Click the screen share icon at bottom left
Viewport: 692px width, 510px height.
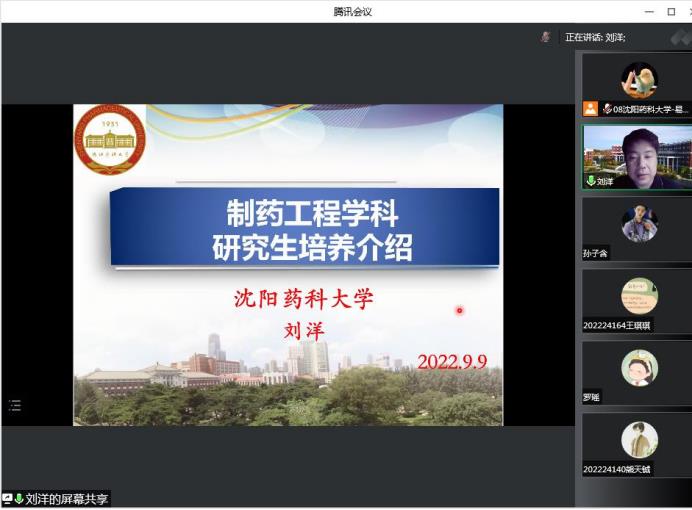point(7,498)
